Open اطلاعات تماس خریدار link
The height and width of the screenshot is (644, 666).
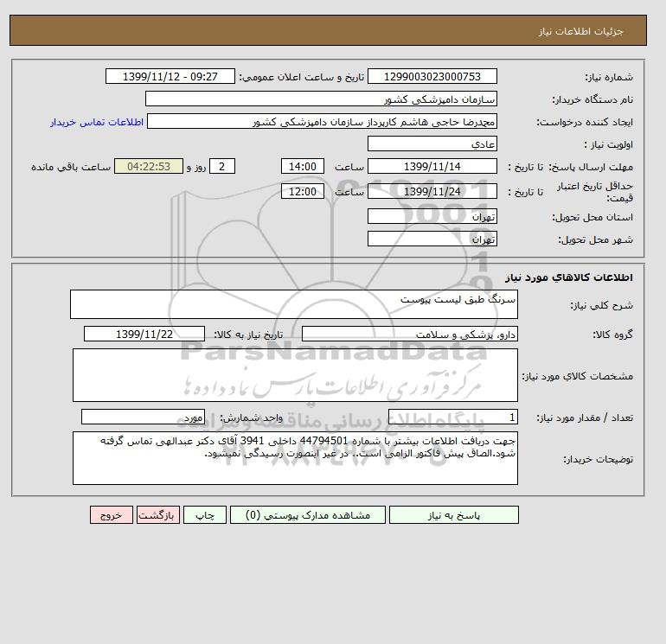coord(97,122)
